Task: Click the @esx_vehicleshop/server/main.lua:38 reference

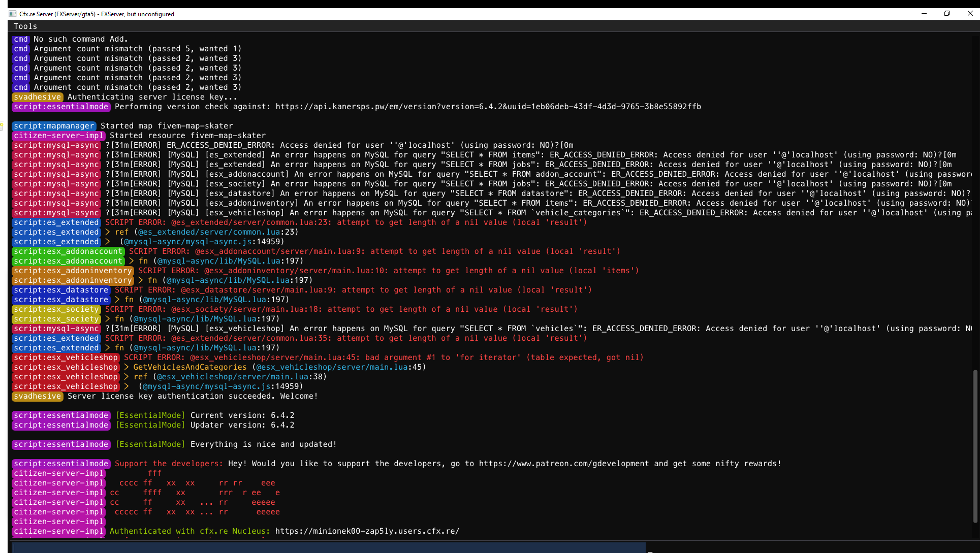Action: click(239, 377)
